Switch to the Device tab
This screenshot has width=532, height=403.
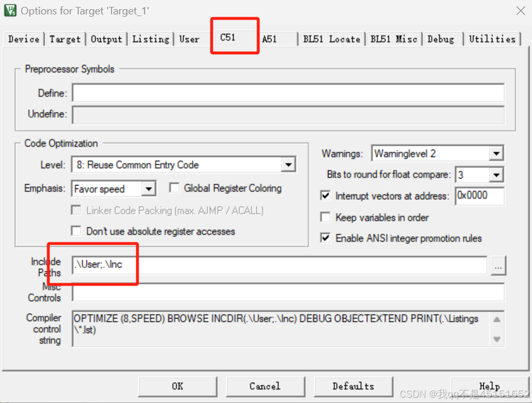(24, 39)
